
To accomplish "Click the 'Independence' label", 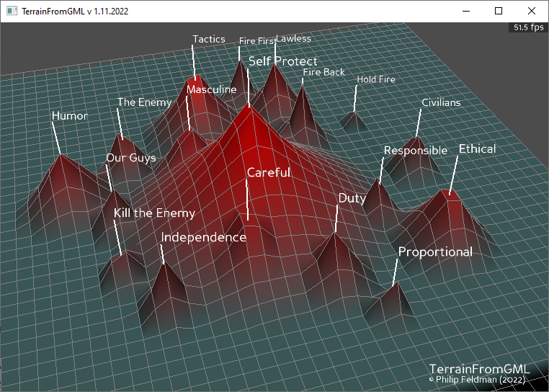I will pyautogui.click(x=203, y=238).
